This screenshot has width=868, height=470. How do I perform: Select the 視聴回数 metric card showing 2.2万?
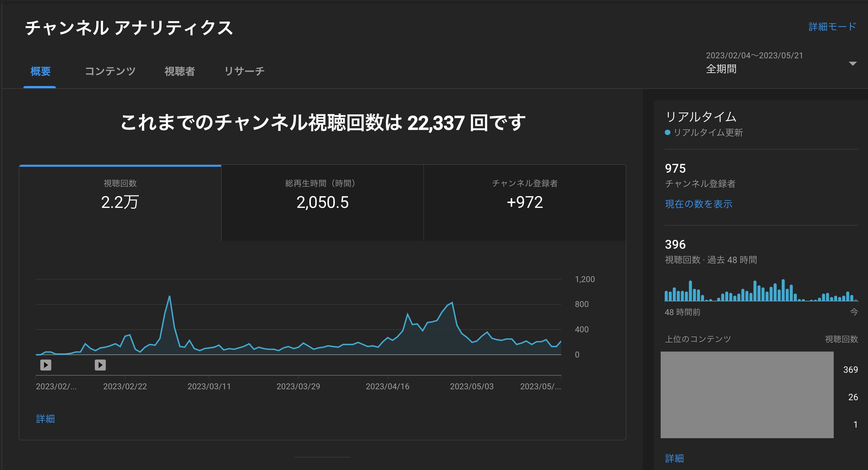click(120, 202)
